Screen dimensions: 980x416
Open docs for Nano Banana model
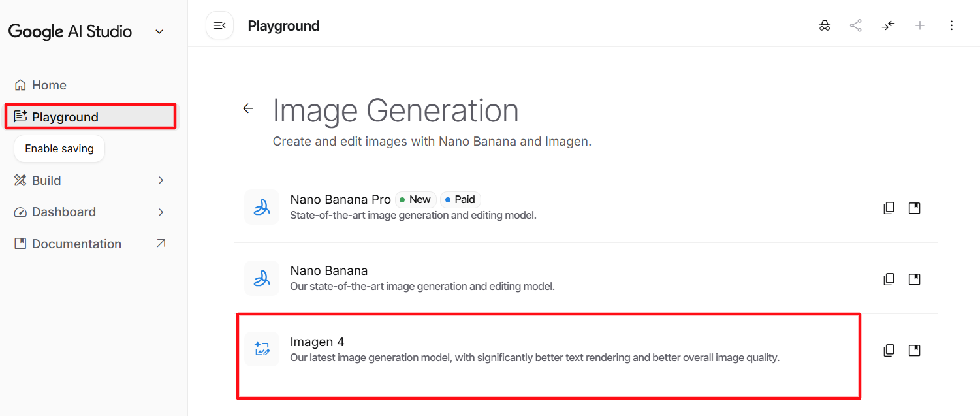pyautogui.click(x=915, y=280)
